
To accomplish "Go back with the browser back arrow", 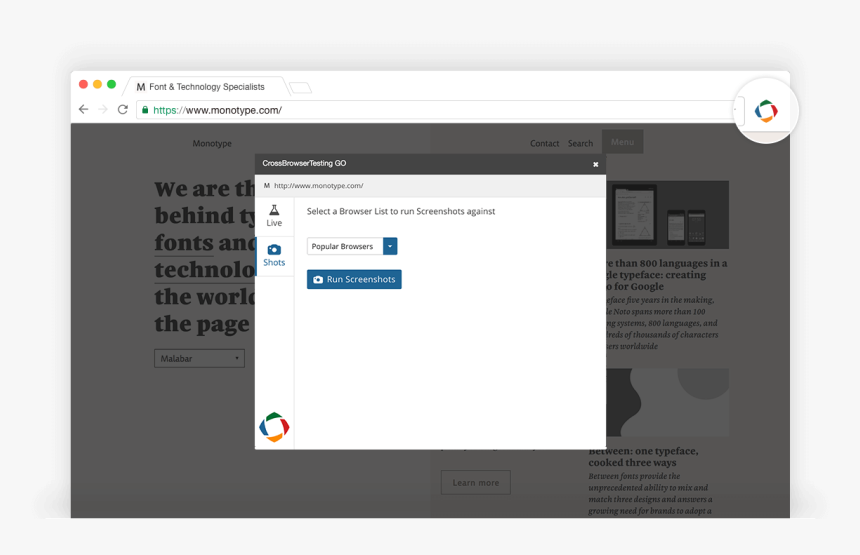I will coord(83,110).
